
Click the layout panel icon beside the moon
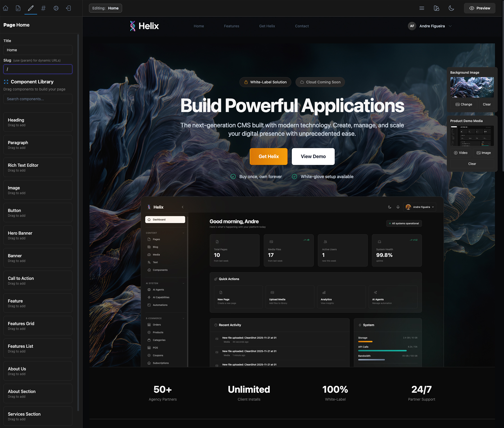pyautogui.click(x=436, y=8)
